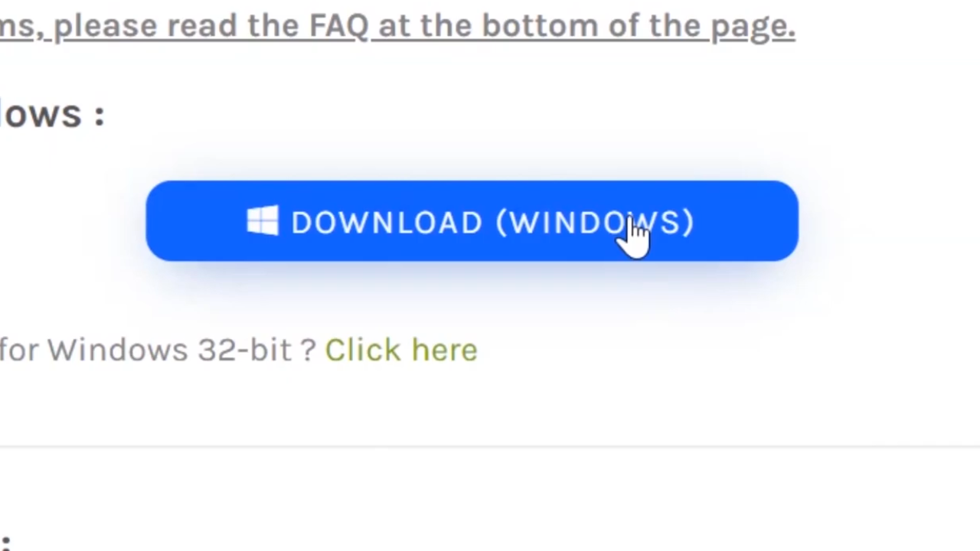Click the word "Click" in the green link
This screenshot has height=551, width=980.
click(x=364, y=350)
